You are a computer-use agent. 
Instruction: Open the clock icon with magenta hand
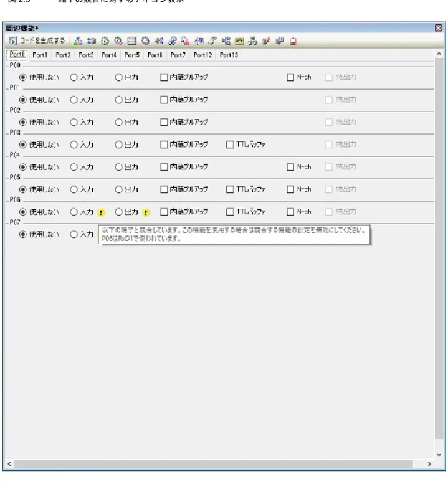coord(118,41)
